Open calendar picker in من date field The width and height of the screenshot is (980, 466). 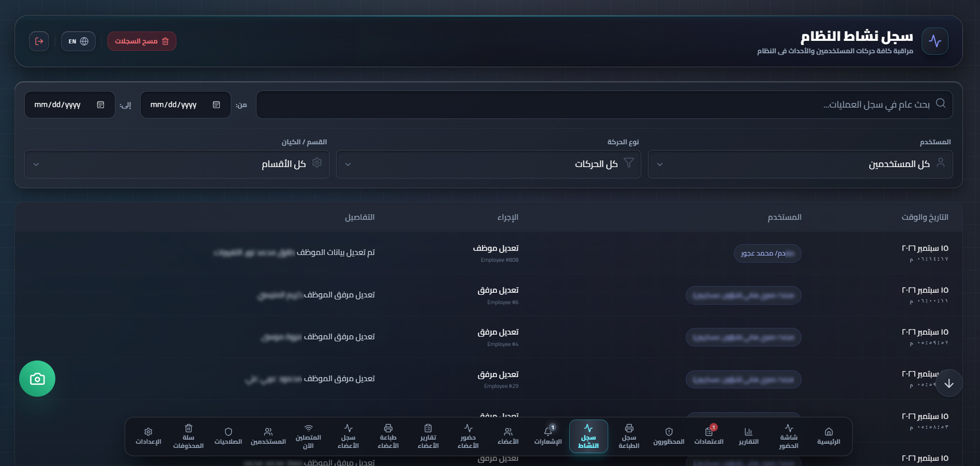coord(216,105)
